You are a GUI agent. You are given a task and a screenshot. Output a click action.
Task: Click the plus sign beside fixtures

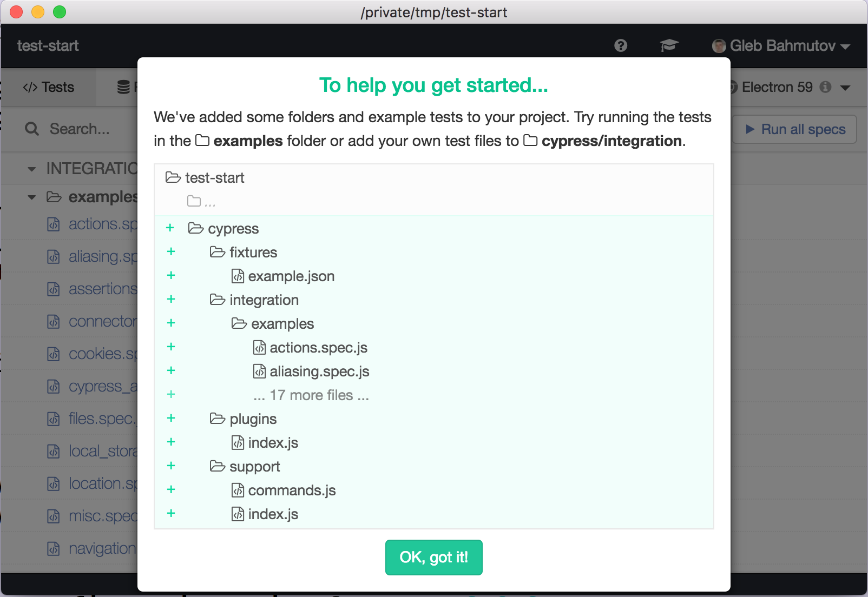point(171,252)
